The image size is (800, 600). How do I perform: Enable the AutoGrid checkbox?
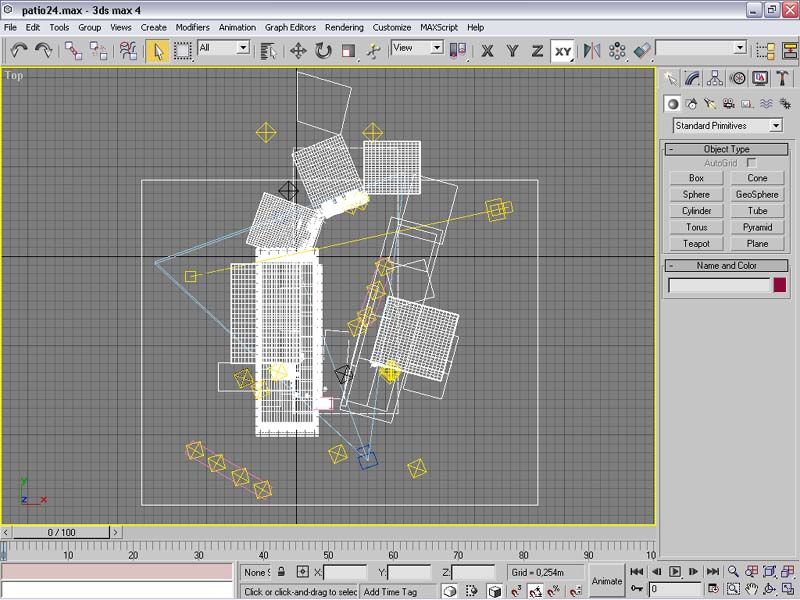751,163
